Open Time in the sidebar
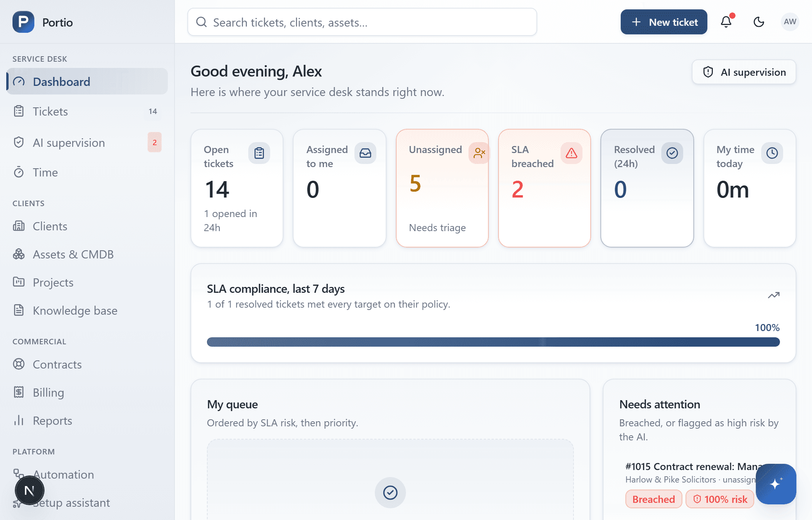The height and width of the screenshot is (520, 812). [x=87, y=172]
